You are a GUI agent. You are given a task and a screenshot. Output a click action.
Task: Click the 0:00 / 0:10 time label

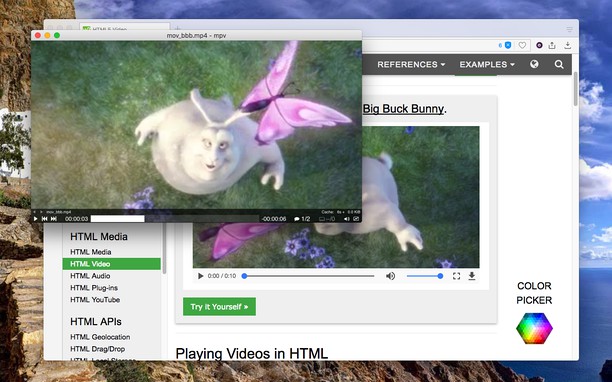222,276
